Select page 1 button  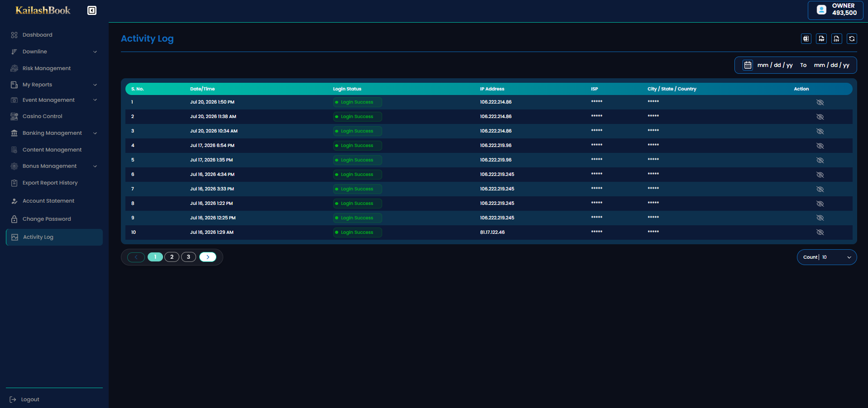[155, 257]
